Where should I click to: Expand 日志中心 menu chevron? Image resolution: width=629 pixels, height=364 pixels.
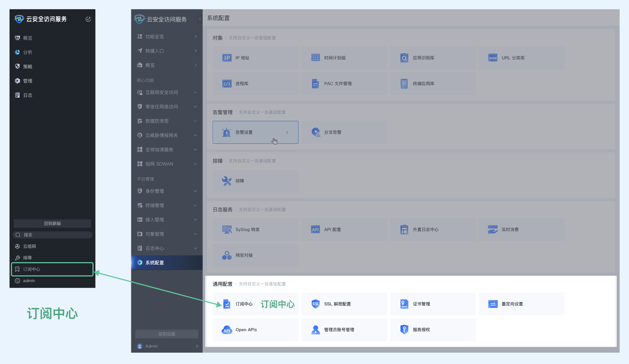(195, 248)
